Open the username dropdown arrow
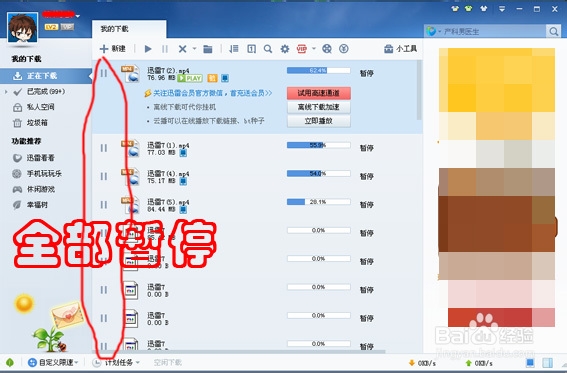 click(x=77, y=16)
